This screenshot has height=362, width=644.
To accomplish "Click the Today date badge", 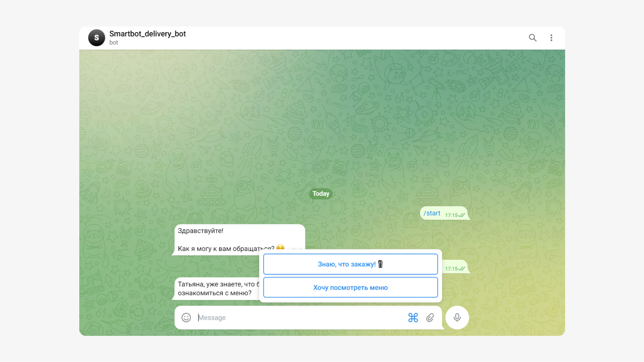I will point(321,194).
